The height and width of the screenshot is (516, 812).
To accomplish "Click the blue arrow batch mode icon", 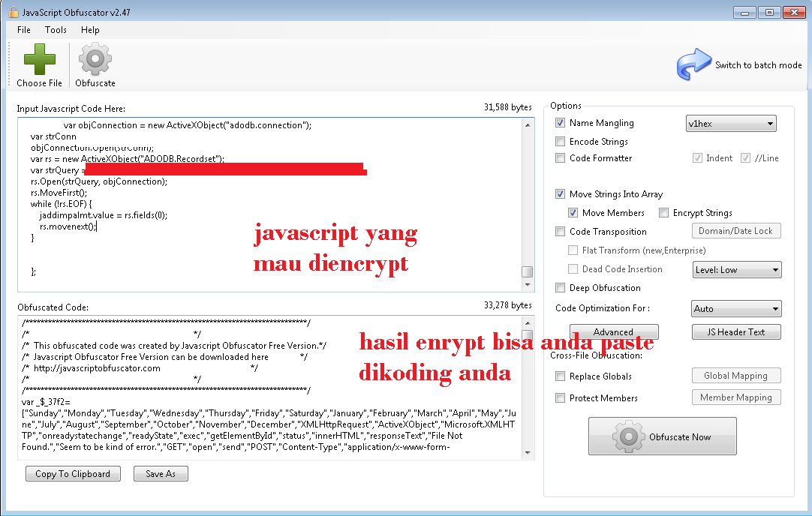I will pyautogui.click(x=694, y=64).
